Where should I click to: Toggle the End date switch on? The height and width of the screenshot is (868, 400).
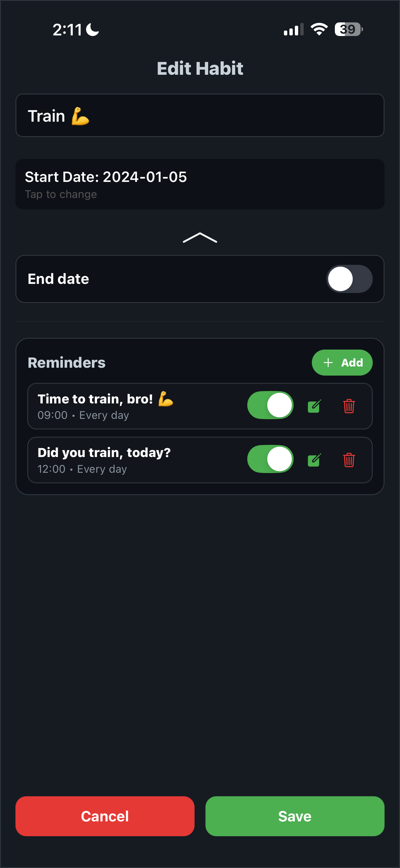coord(349,279)
